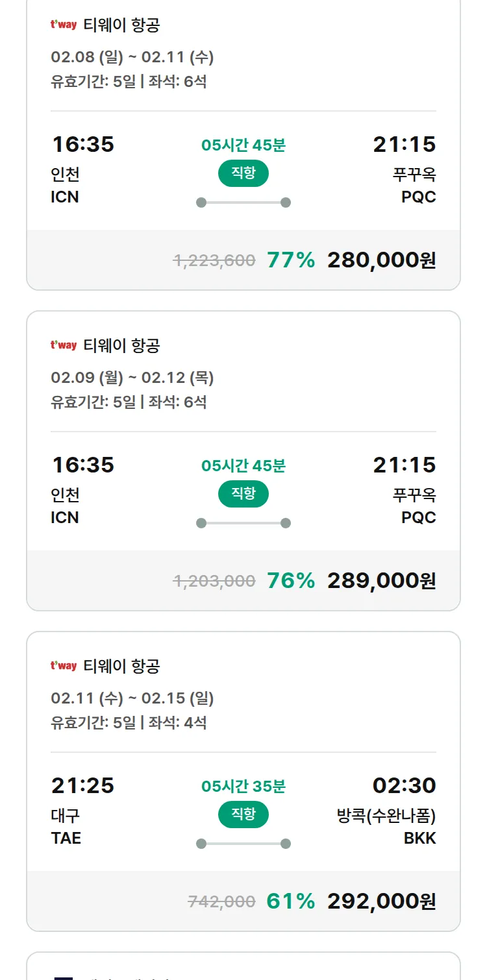Image resolution: width=487 pixels, height=980 pixels.
Task: Tap 직항 badge on the 280,000원 flight
Action: (243, 173)
